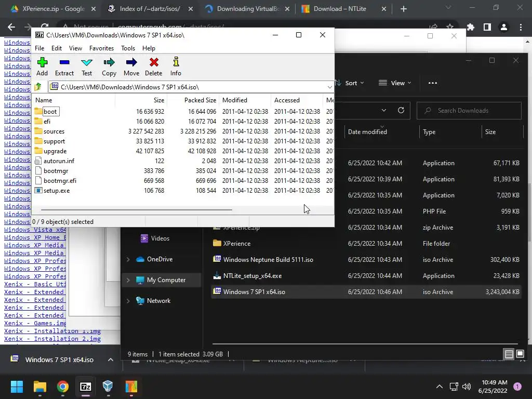Open the Tools menu in 7-Zip

coord(128,48)
